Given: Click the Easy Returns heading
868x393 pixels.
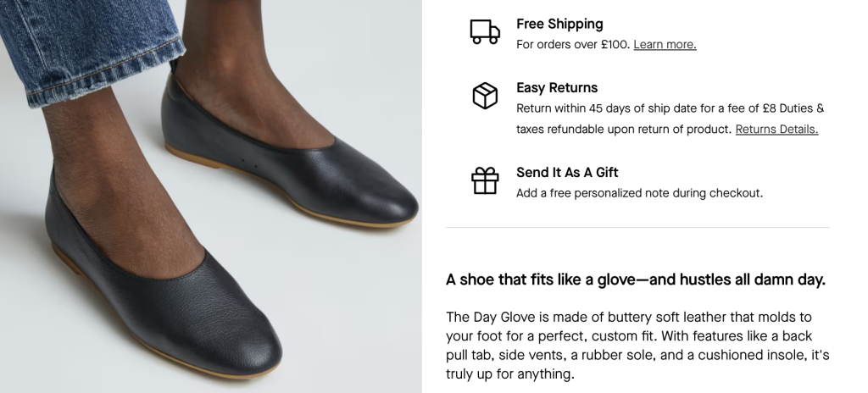Looking at the screenshot, I should click(x=557, y=87).
